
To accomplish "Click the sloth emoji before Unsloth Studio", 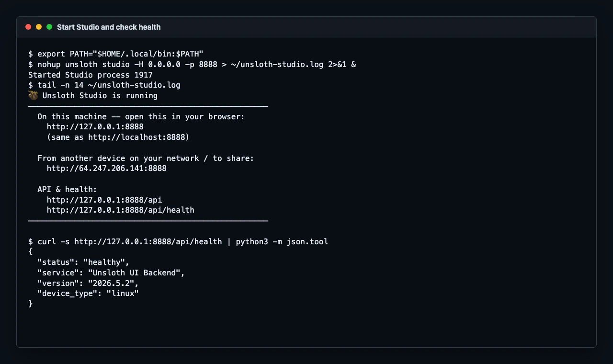I will 33,95.
